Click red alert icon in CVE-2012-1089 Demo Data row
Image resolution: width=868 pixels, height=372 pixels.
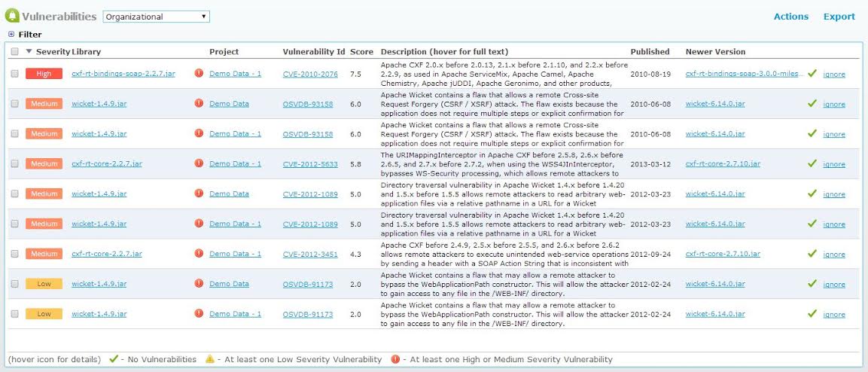(199, 194)
